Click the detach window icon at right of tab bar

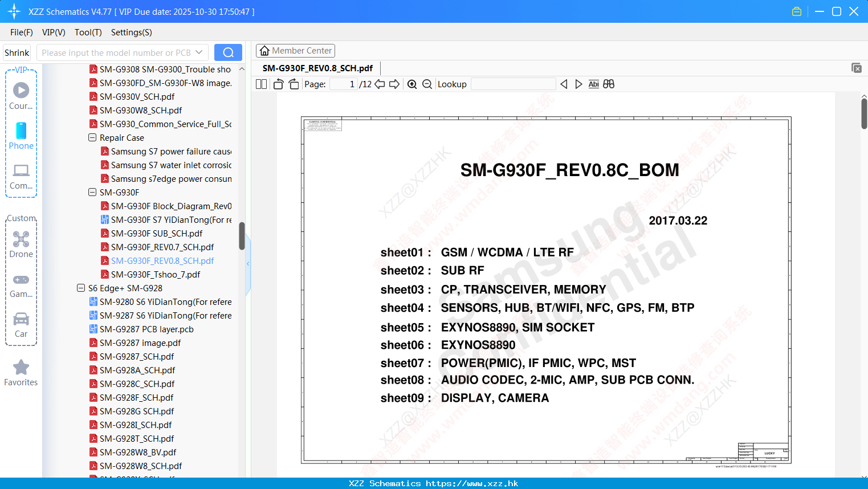(857, 68)
